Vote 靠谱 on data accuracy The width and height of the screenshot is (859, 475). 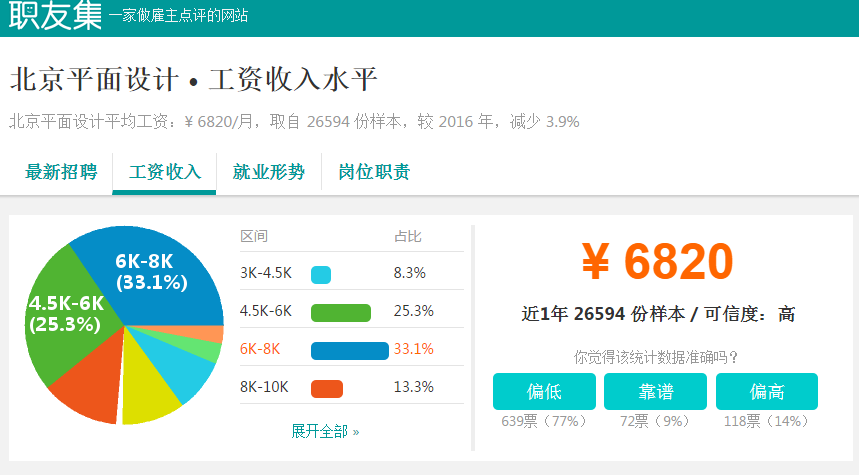[655, 391]
